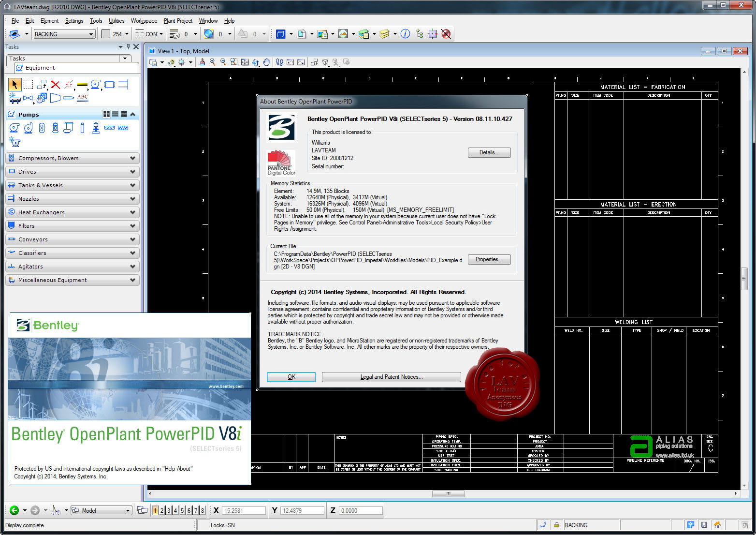Screen dimensions: 756x535
Task: Select the Element Selection arrow tool
Action: [x=15, y=85]
